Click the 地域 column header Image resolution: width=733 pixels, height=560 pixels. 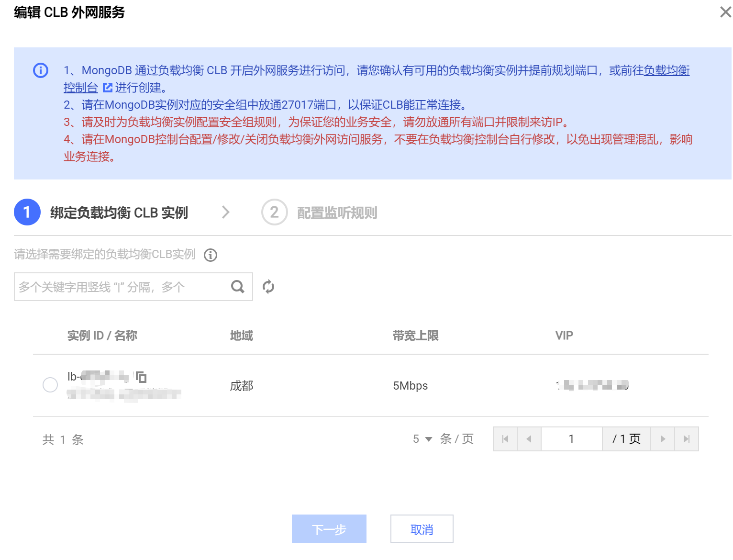(x=242, y=336)
